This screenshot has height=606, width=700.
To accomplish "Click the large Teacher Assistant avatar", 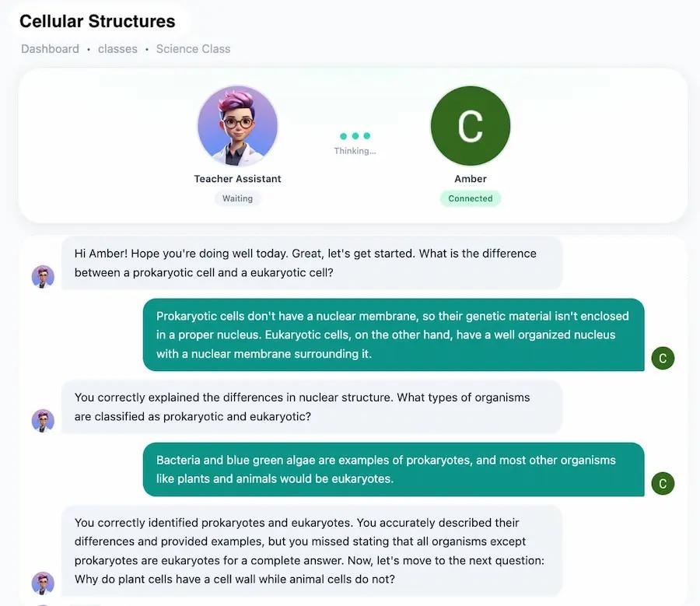I will click(x=237, y=126).
